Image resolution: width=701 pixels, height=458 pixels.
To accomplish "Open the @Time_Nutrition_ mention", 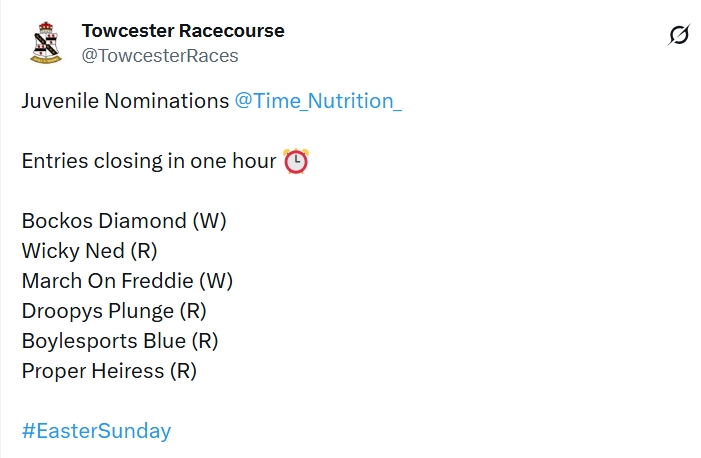I will [x=318, y=101].
